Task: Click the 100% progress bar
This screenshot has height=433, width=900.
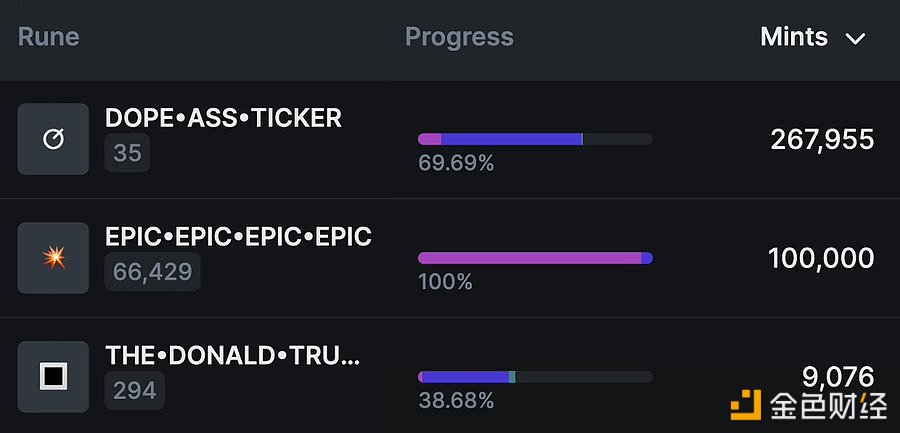Action: [x=535, y=258]
